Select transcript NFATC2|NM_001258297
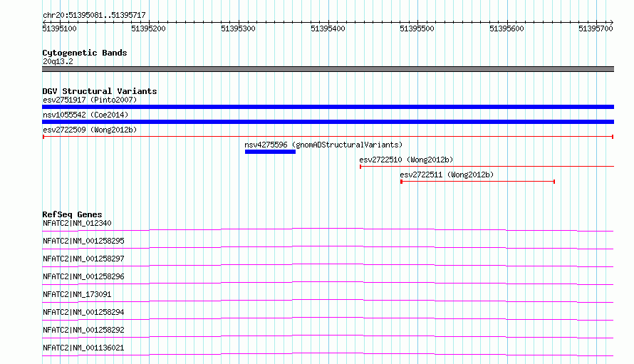The image size is (634, 364). pos(83,259)
